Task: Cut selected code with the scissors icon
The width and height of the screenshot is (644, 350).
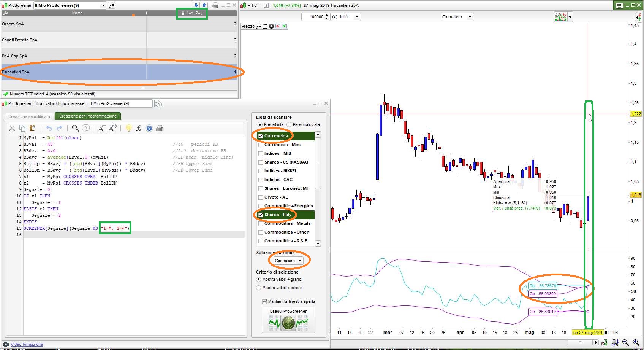Action: pyautogui.click(x=12, y=128)
